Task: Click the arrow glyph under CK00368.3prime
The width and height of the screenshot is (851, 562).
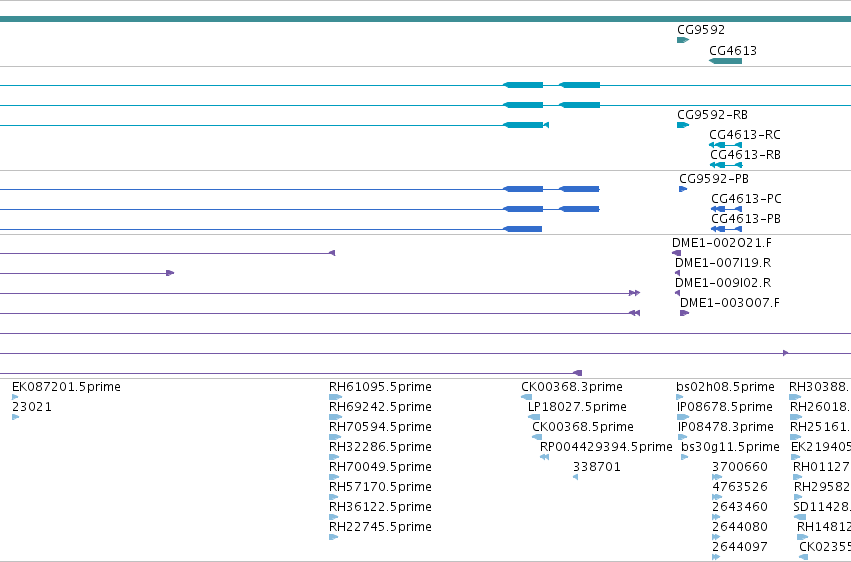Action: 526,397
